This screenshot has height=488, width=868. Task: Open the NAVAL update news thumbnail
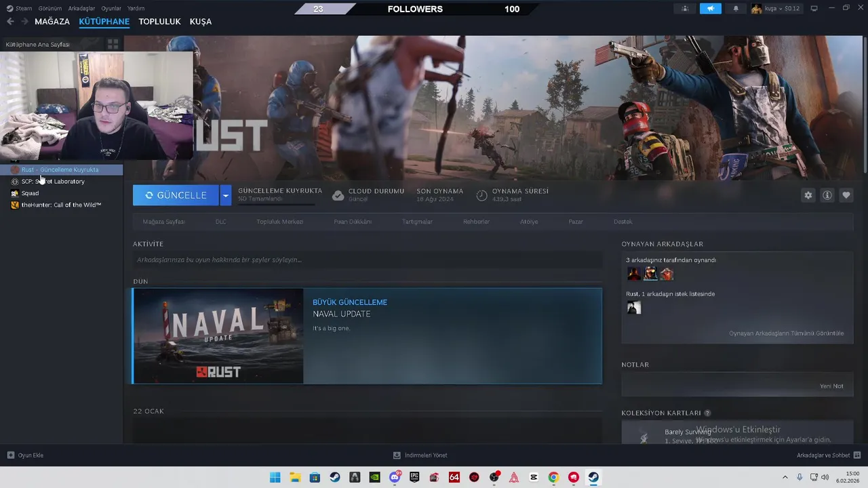218,336
